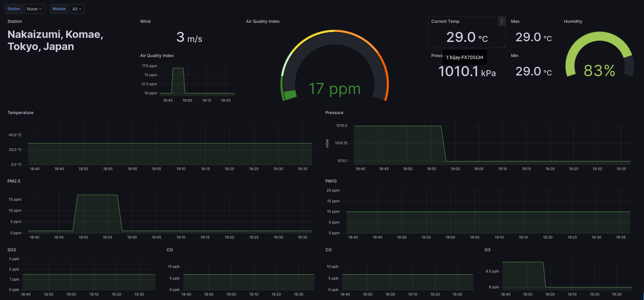Open the Module variable dropdown showing All
This screenshot has width=644, height=300.
(77, 9)
